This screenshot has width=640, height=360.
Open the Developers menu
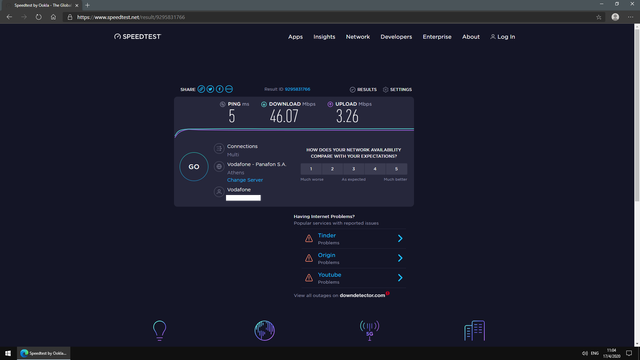[x=396, y=37]
